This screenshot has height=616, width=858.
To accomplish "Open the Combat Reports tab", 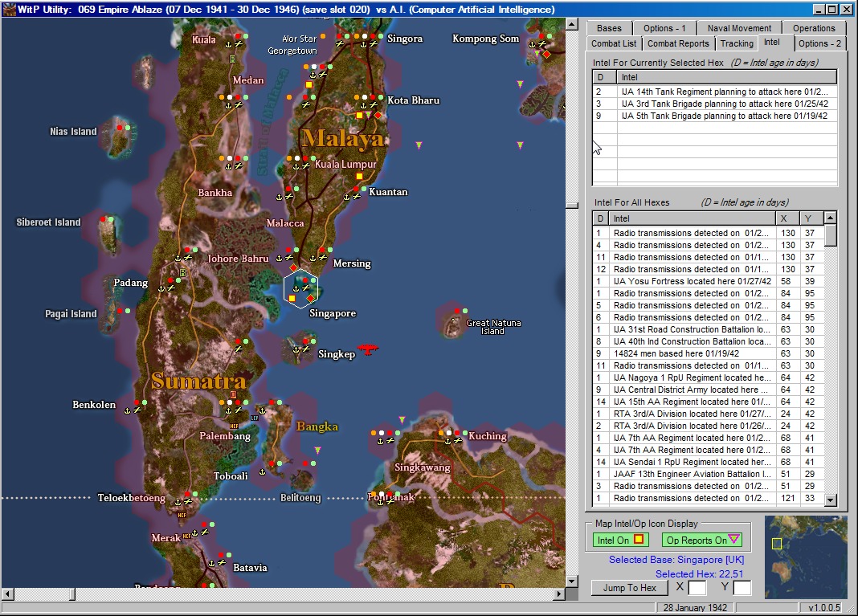I will pos(678,43).
